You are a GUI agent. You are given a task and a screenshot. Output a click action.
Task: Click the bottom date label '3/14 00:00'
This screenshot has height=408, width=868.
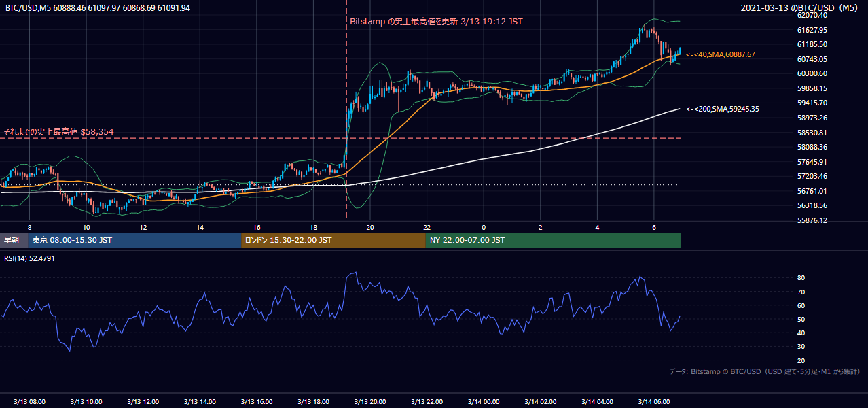[484, 402]
